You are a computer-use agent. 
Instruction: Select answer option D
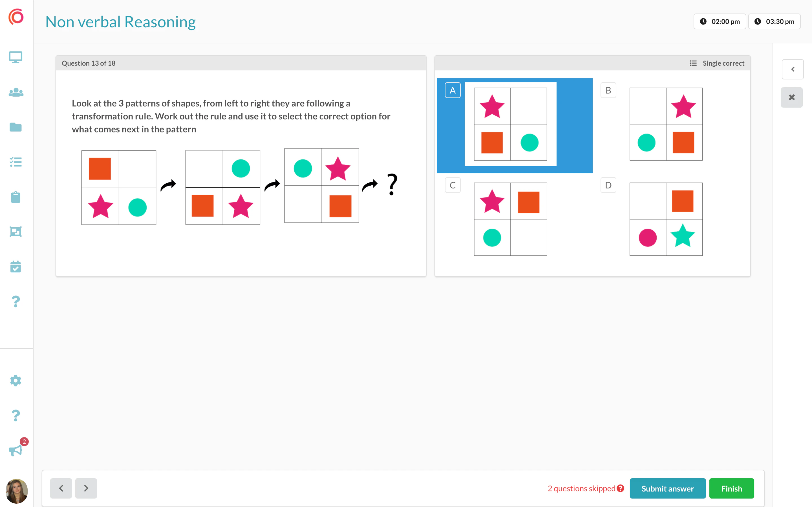pos(666,219)
